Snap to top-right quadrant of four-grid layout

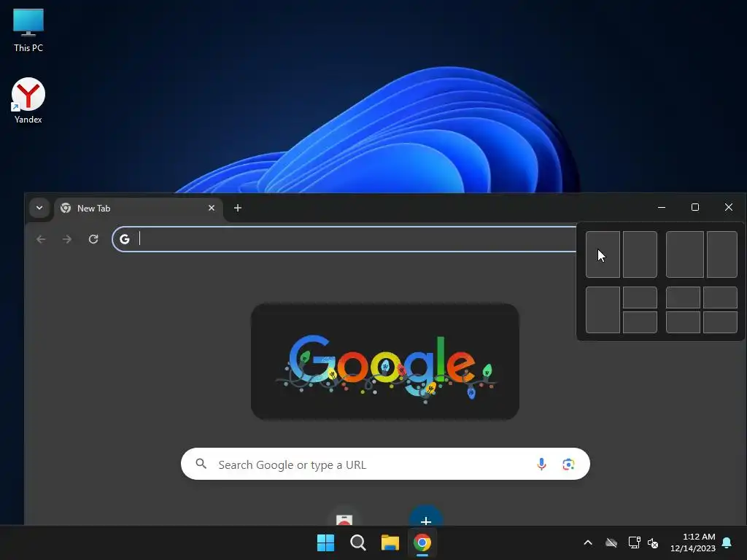point(720,297)
